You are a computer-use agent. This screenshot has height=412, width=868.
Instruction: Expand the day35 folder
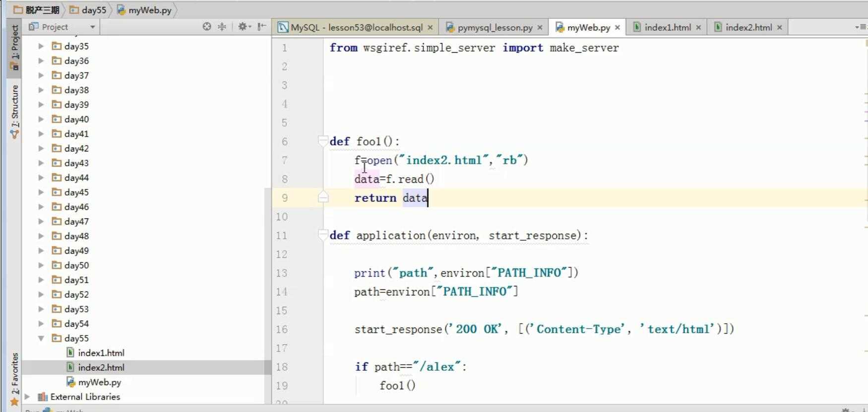41,46
